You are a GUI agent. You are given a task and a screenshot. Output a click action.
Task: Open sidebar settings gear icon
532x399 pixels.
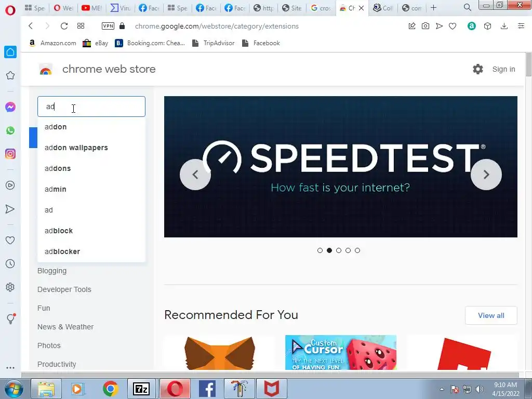click(10, 287)
